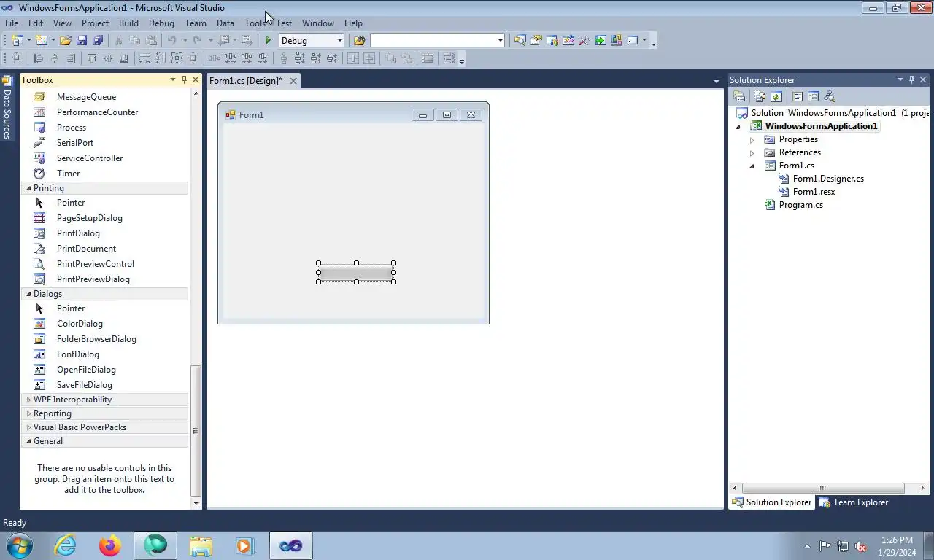Screen dimensions: 934x560
Task: Click the find combo box input field
Action: click(x=433, y=41)
